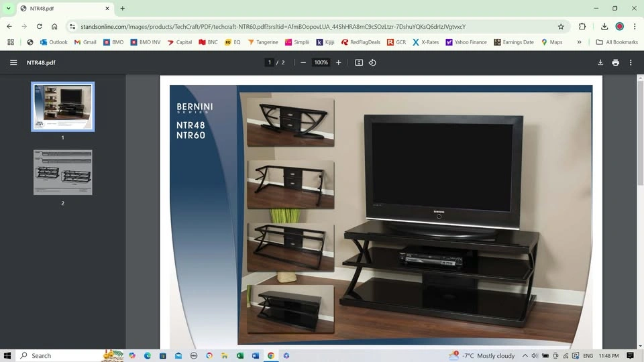The width and height of the screenshot is (644, 362).
Task: Download the PDF from viewer toolbar
Action: (600, 62)
